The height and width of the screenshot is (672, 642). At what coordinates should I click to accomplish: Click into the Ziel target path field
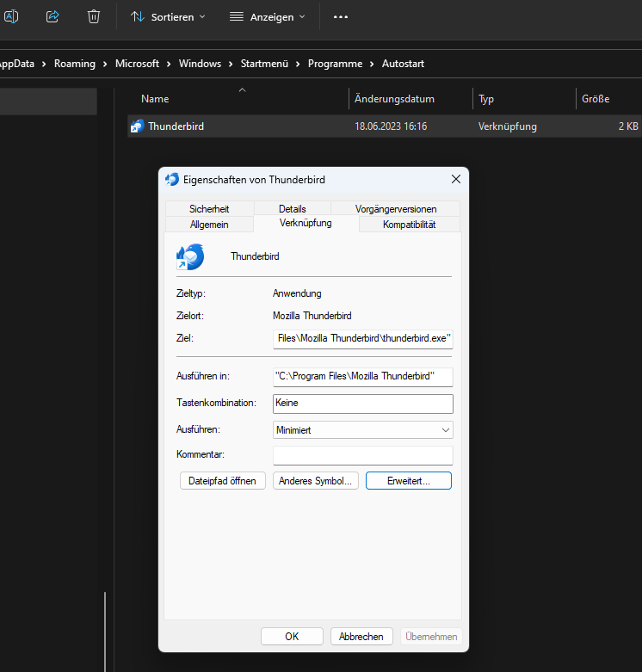point(362,338)
